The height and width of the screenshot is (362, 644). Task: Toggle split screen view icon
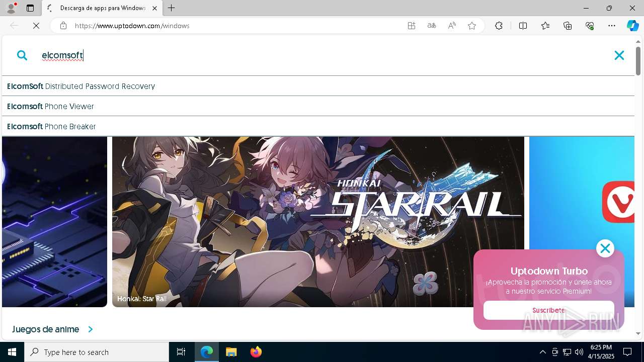(523, 26)
